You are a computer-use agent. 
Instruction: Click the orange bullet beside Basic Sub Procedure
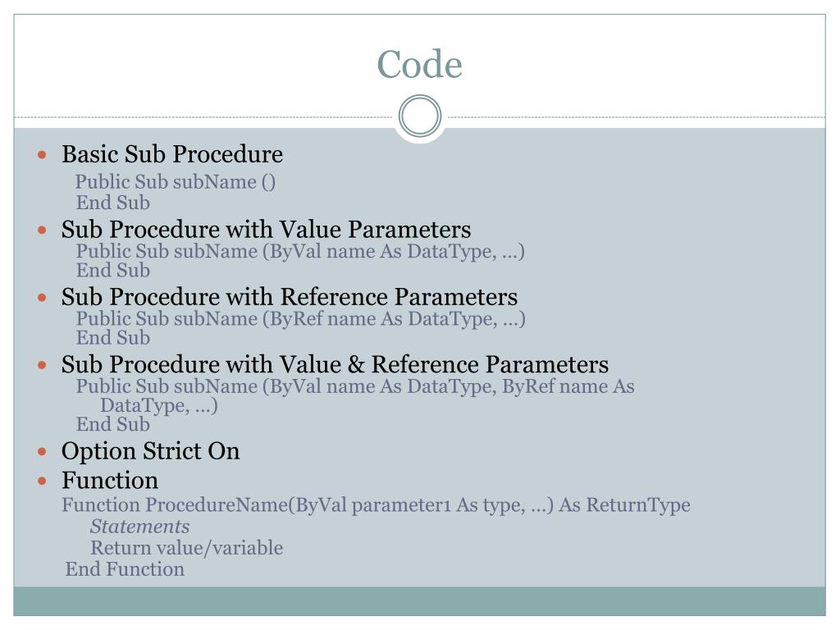point(43,155)
